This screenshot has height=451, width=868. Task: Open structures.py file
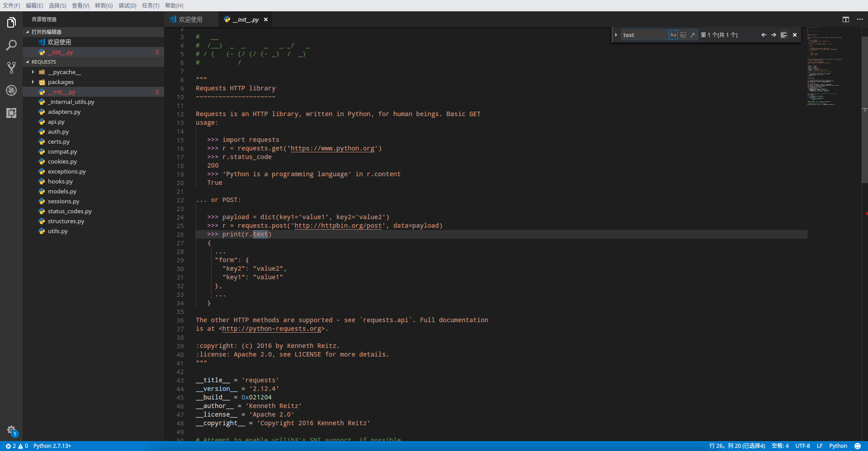[x=93, y=221]
